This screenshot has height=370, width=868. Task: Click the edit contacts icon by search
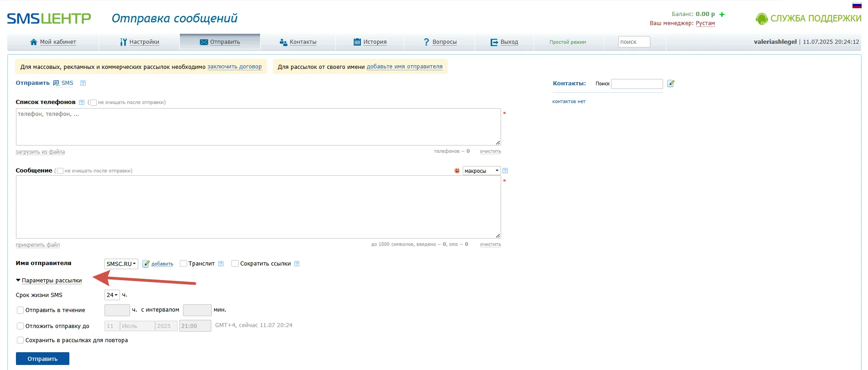[671, 83]
